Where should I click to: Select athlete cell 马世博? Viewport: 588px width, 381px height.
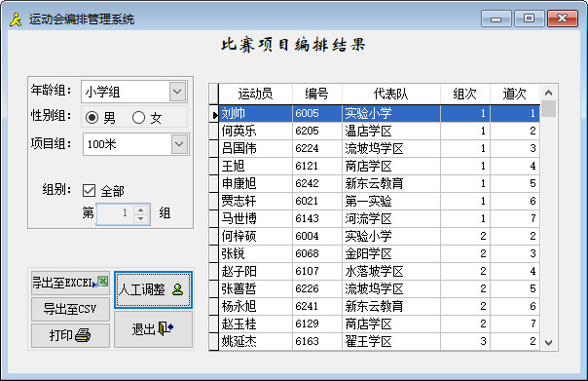(255, 218)
